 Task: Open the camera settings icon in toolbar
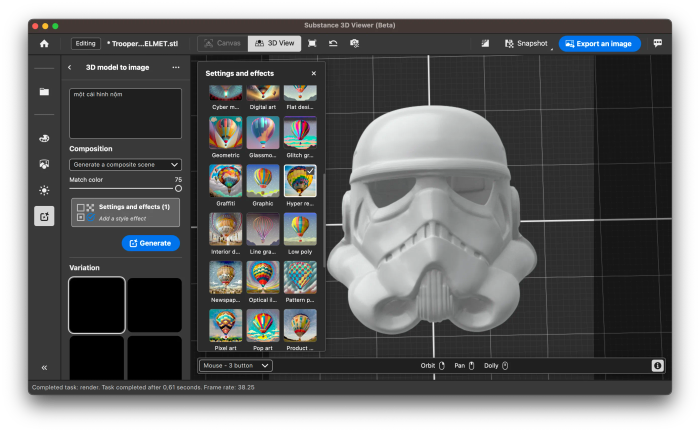(x=354, y=43)
